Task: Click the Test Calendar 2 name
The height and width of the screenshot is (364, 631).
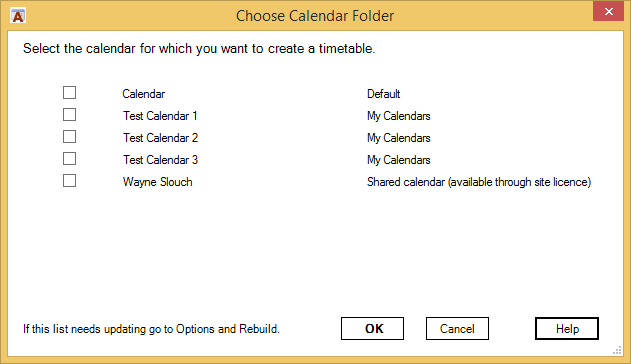Action: 161,138
